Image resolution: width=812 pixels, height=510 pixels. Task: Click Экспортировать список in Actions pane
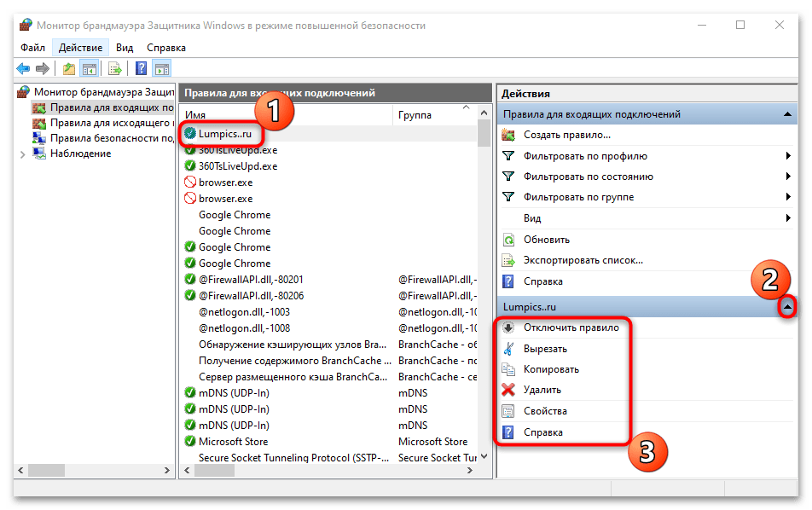point(583,260)
